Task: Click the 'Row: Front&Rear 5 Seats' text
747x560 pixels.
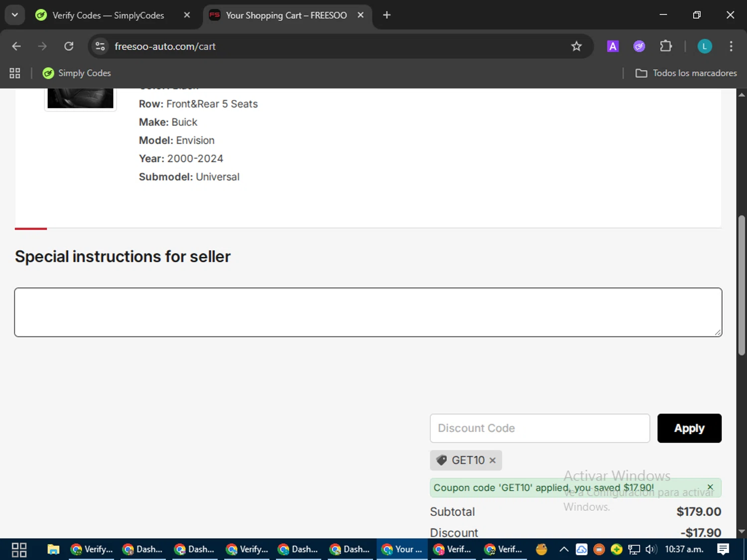Action: (198, 104)
